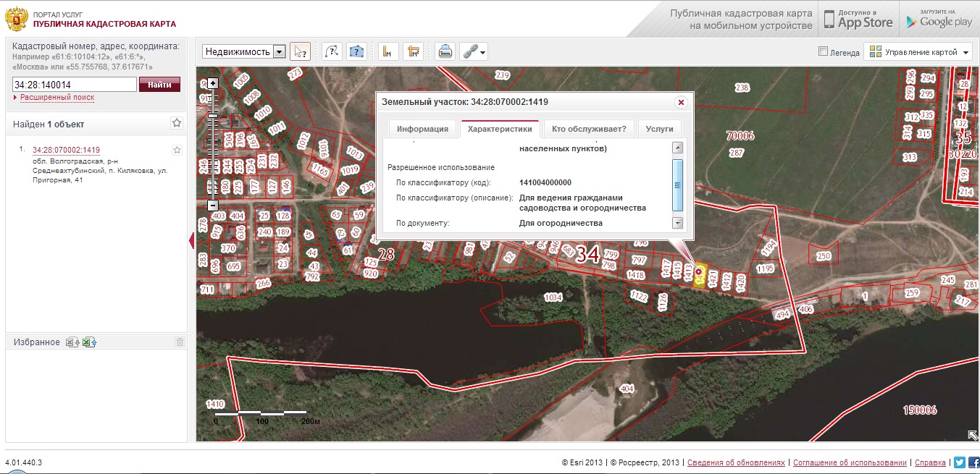Click the map zoom level slider handle
The image size is (980, 474).
pos(213,115)
